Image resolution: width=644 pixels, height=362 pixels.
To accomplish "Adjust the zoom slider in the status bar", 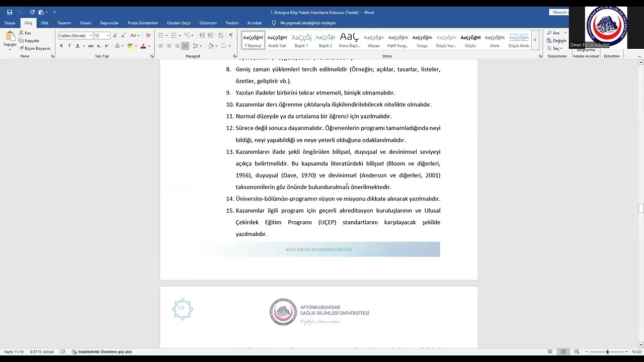I will pyautogui.click(x=607, y=352).
